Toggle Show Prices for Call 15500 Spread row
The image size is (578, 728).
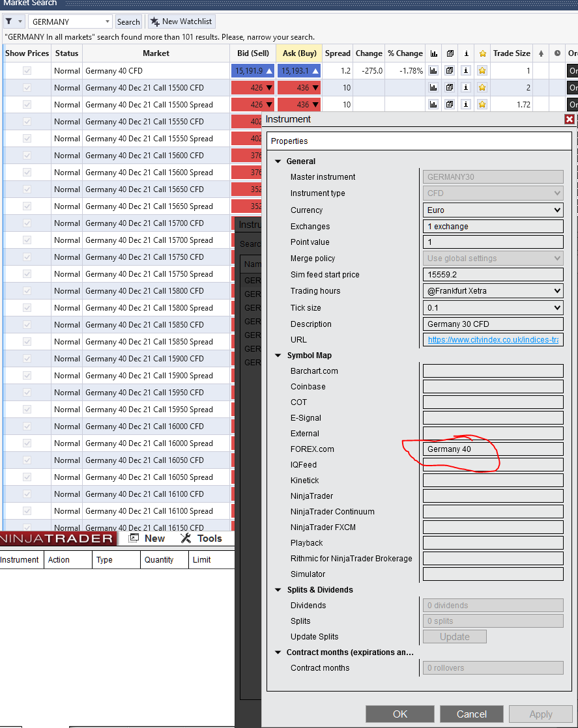coord(27,104)
